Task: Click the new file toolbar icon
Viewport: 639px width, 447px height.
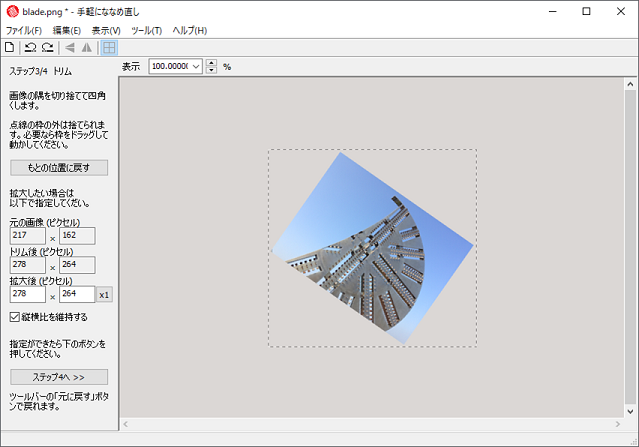Action: [10, 47]
